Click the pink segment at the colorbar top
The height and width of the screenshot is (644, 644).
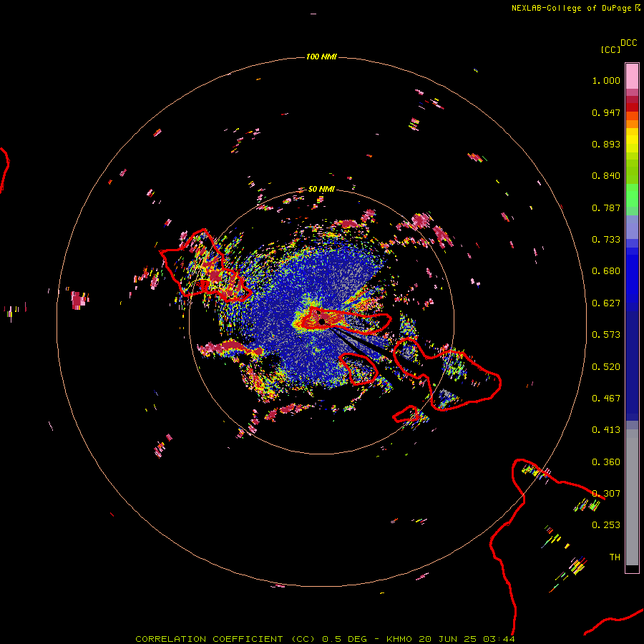pos(632,77)
